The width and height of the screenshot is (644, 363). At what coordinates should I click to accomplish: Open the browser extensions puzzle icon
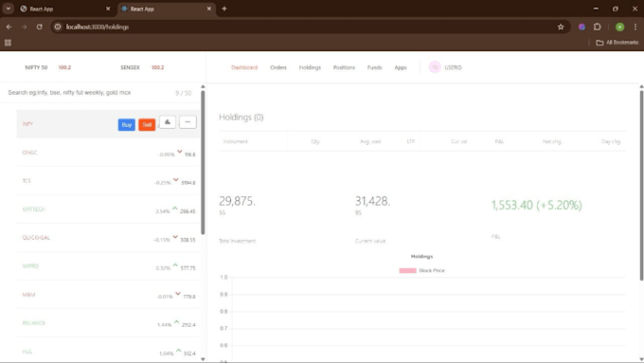[x=598, y=27]
